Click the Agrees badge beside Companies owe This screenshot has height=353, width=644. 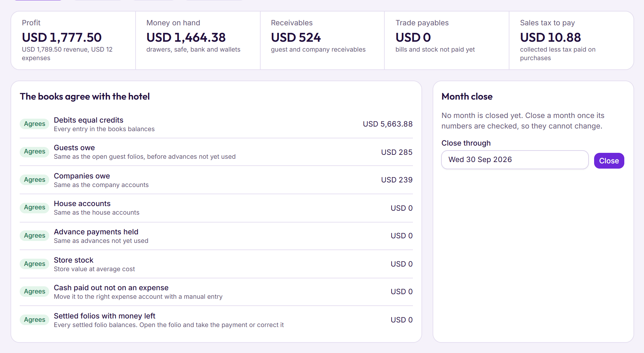(34, 180)
